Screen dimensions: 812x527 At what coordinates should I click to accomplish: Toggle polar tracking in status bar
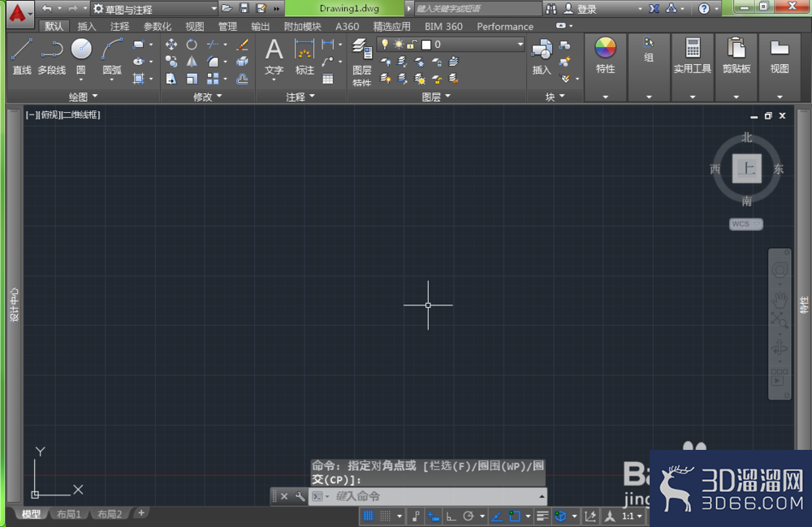[x=469, y=516]
